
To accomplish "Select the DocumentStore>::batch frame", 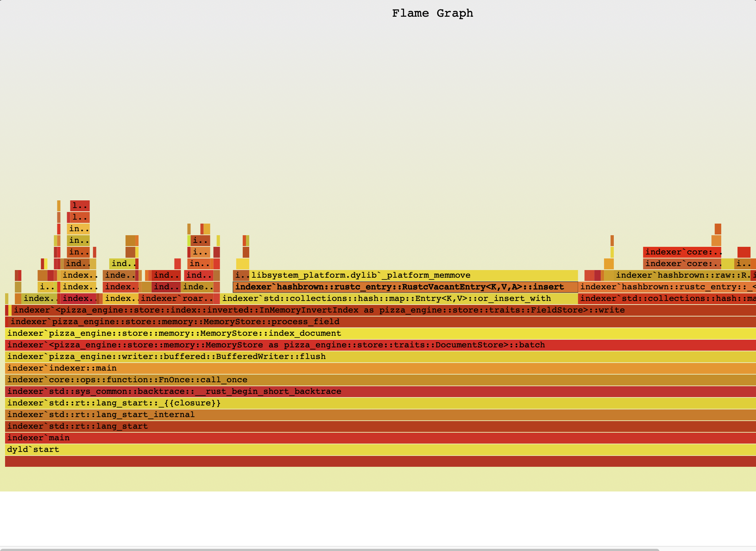I will coord(381,345).
